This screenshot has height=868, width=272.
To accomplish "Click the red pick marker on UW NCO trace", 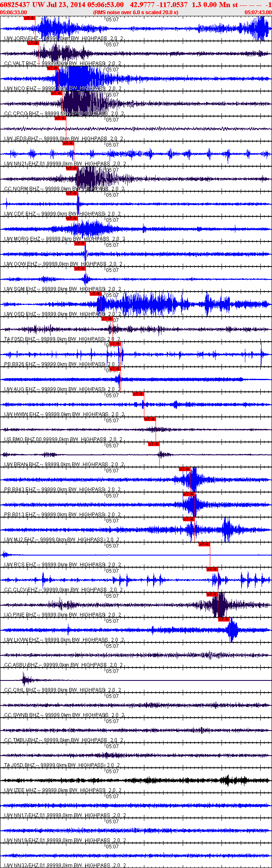I will (x=53, y=68).
